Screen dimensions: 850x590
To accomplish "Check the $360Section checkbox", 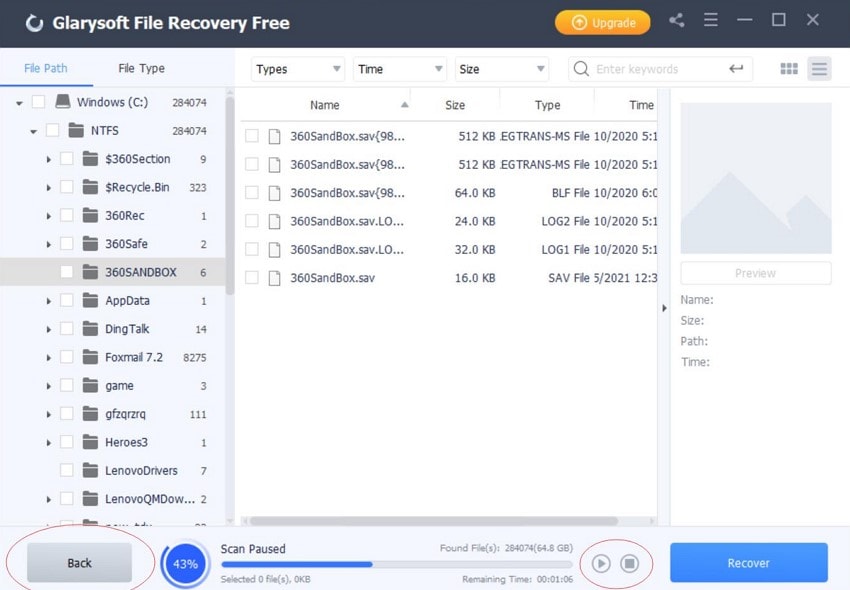I will coord(67,159).
